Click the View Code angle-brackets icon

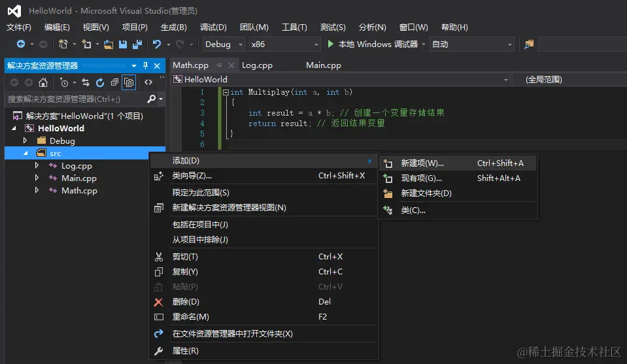tap(148, 82)
